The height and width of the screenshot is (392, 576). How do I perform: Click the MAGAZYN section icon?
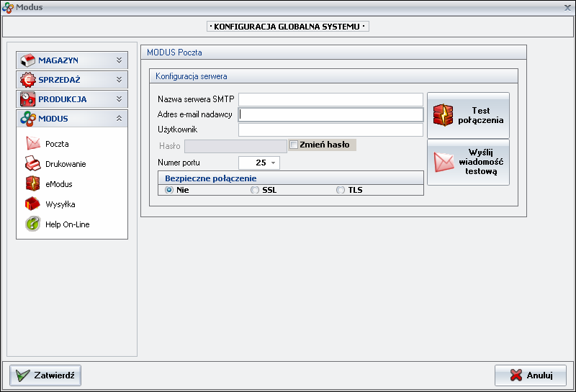pos(27,60)
